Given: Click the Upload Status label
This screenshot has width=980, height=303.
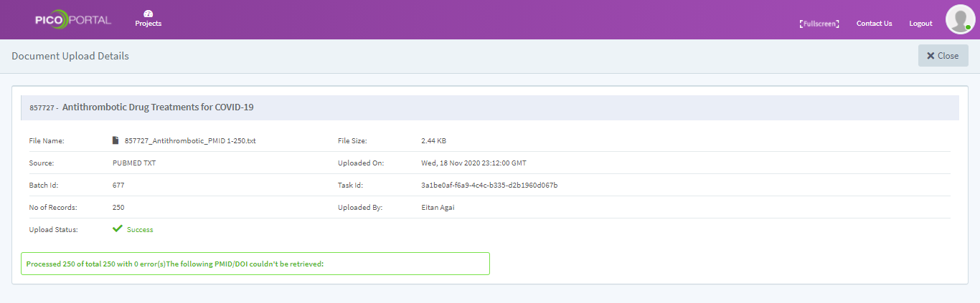Looking at the screenshot, I should tap(53, 230).
